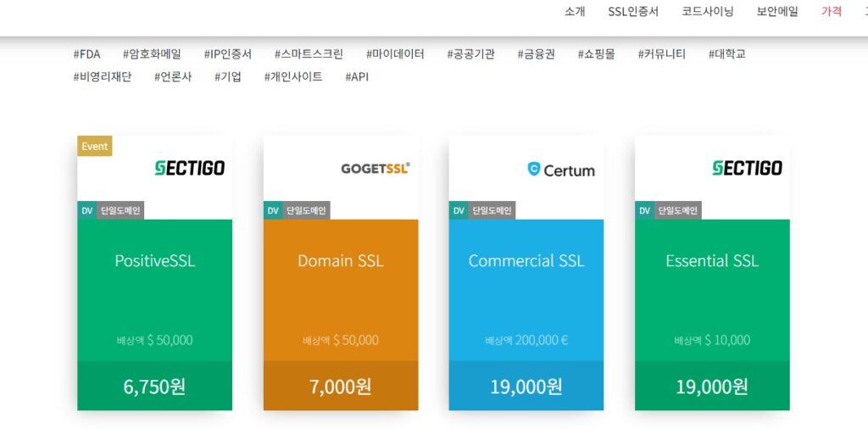Filter by #스마트스크린 tag
This screenshot has width=868, height=429.
click(x=309, y=54)
